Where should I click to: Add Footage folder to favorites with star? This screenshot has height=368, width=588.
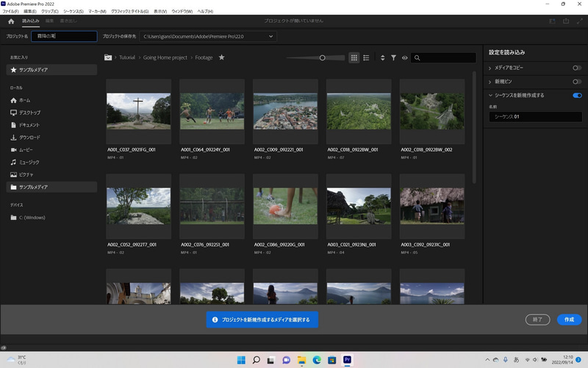point(222,57)
